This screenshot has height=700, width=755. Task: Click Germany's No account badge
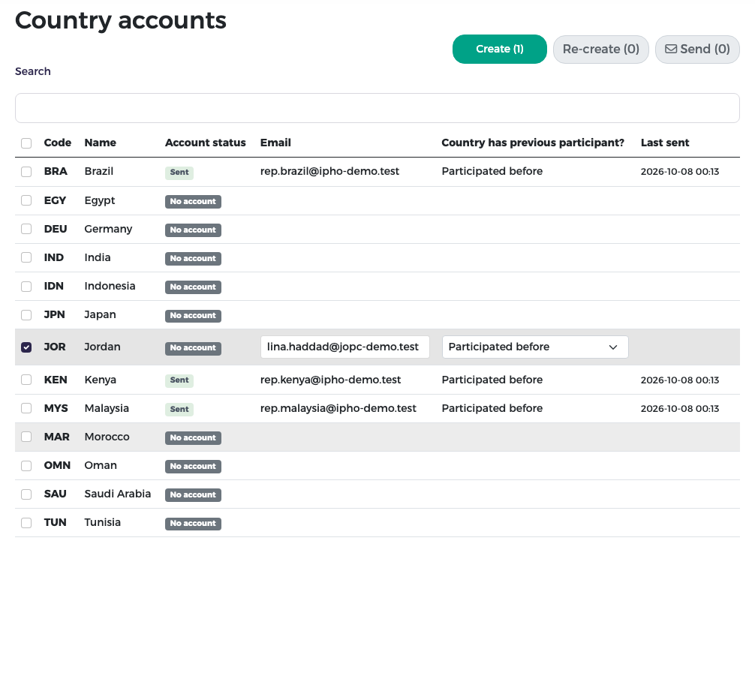[193, 230]
